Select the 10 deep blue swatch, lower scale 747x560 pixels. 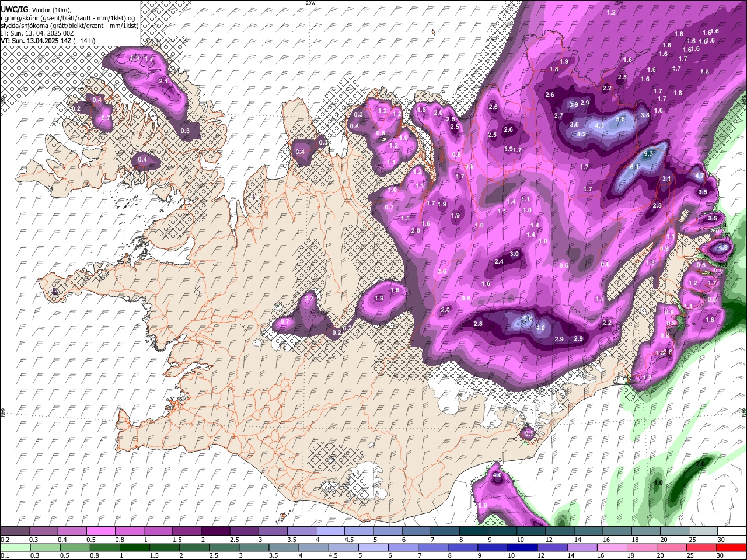pyautogui.click(x=523, y=547)
